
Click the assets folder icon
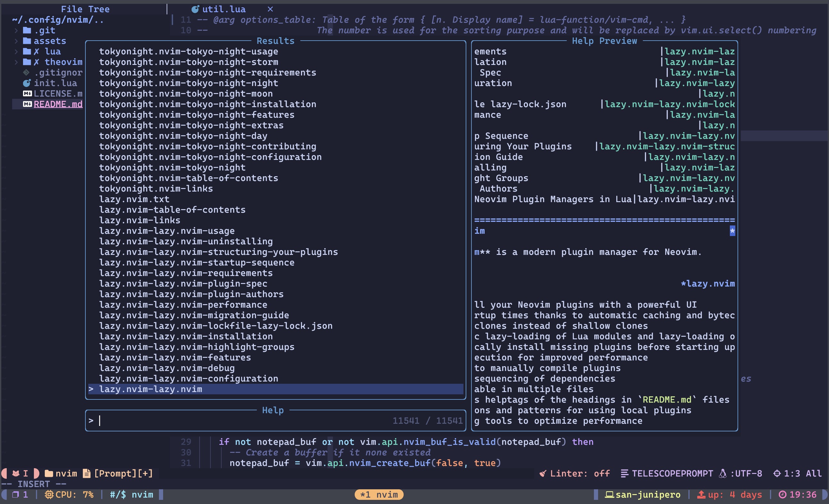click(27, 41)
